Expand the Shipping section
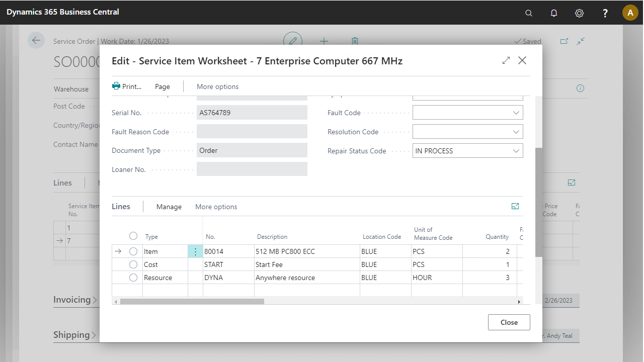The width and height of the screenshot is (644, 362). point(75,335)
